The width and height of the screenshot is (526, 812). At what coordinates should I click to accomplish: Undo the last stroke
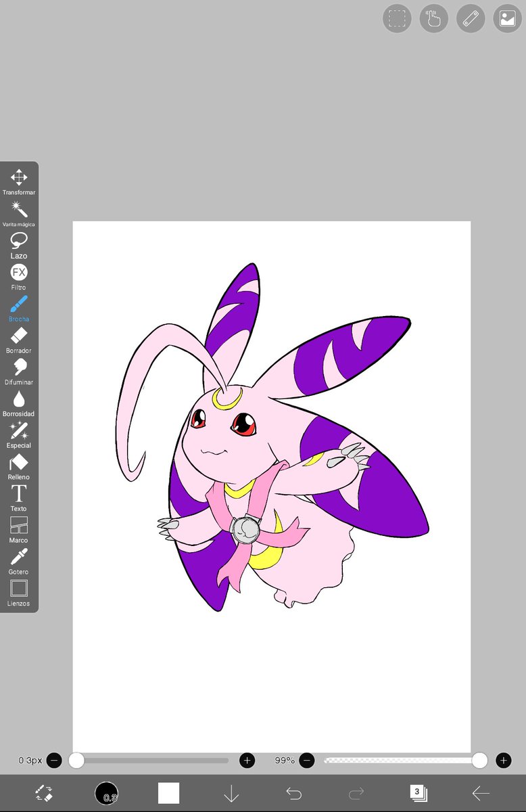click(x=293, y=793)
